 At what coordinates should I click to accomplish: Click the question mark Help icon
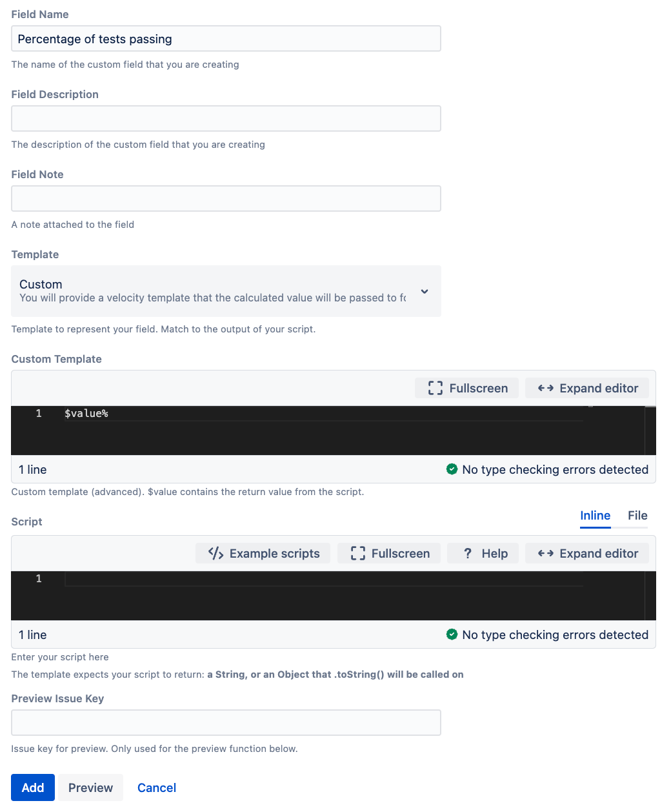468,553
